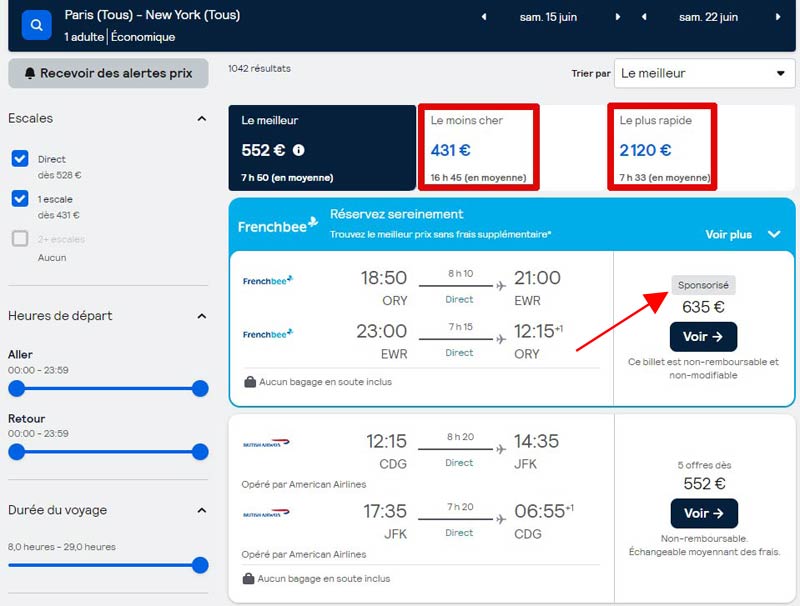
Task: Go to next return date arrow
Action: pos(778,17)
